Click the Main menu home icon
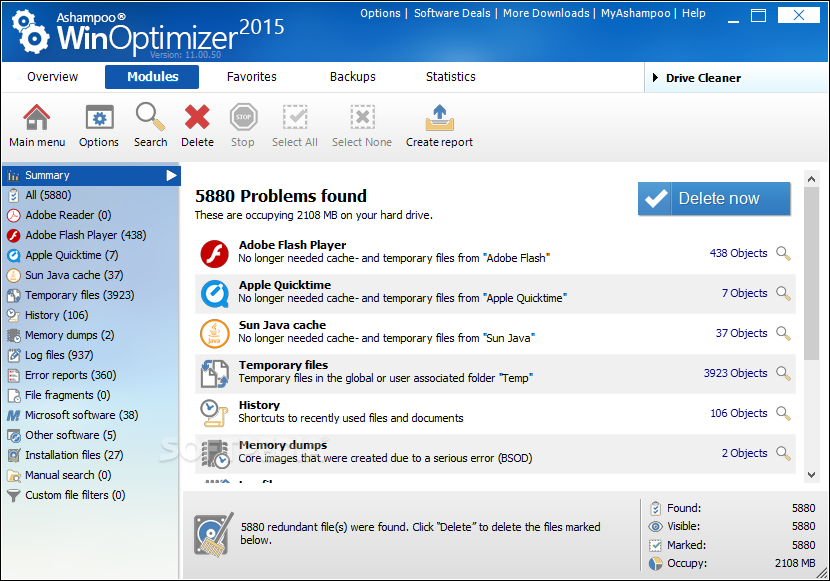Image resolution: width=830 pixels, height=581 pixels. (37, 117)
